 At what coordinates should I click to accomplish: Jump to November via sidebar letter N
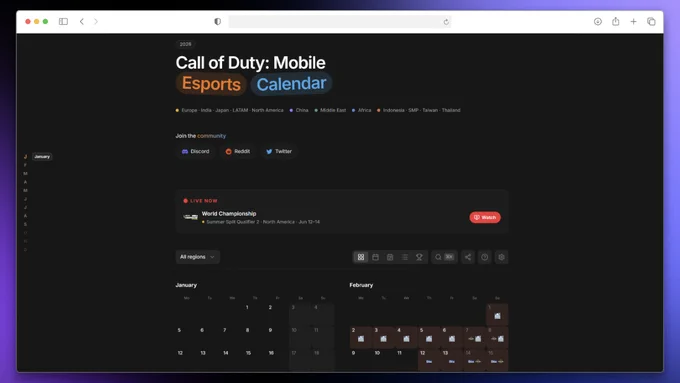25,241
